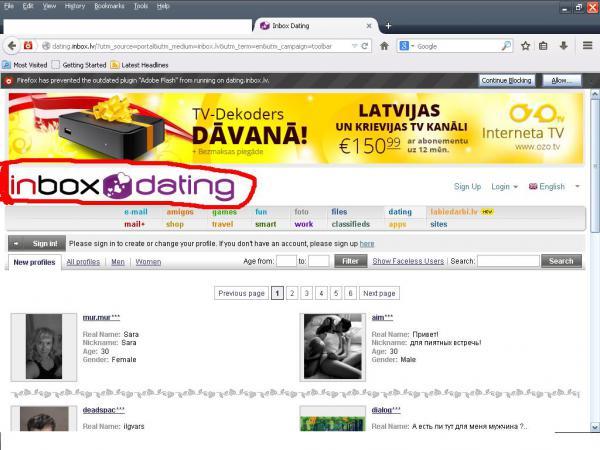Click the blocked plugin notification icon
600x450 pixels.
click(x=8, y=81)
